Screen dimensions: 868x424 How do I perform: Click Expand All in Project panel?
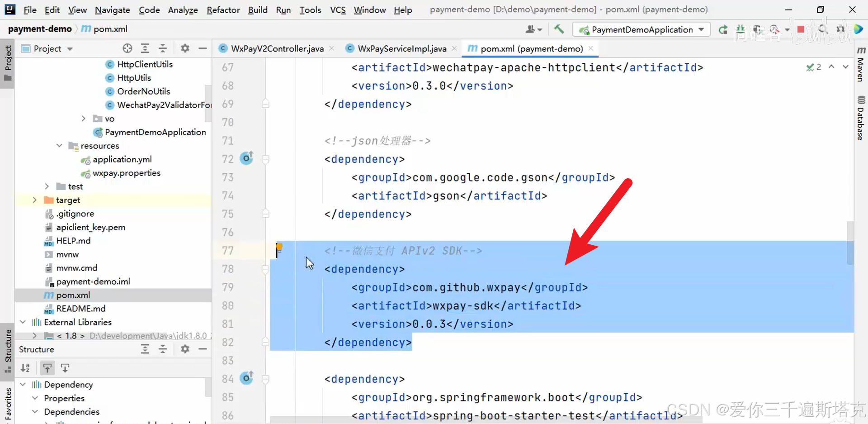[x=145, y=48]
